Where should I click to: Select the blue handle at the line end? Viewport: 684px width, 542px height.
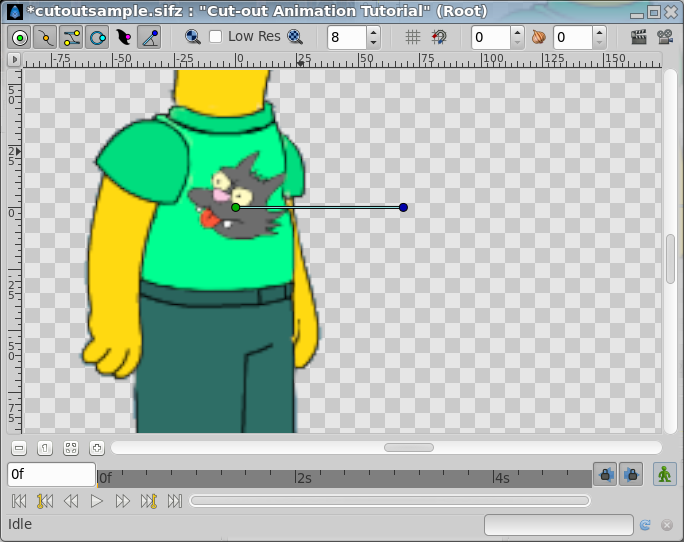pyautogui.click(x=403, y=207)
